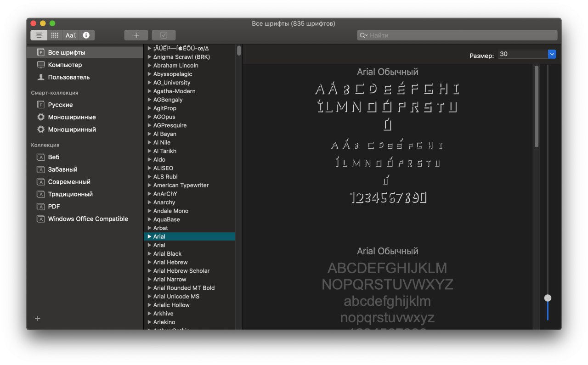
Task: Open Моноширинные smart collection
Action: tap(85, 117)
